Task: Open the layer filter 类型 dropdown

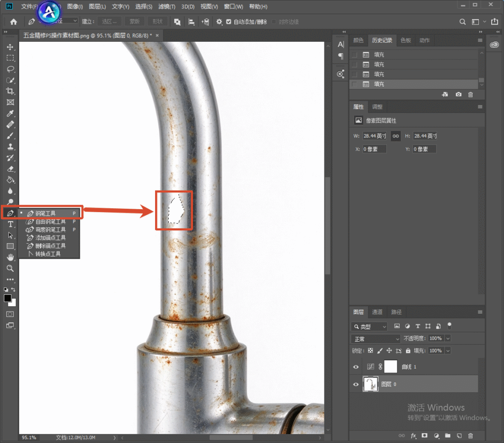Action: click(369, 327)
